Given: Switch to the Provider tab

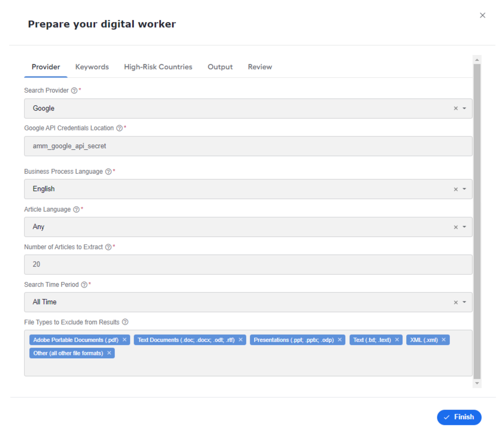Looking at the screenshot, I should (46, 67).
